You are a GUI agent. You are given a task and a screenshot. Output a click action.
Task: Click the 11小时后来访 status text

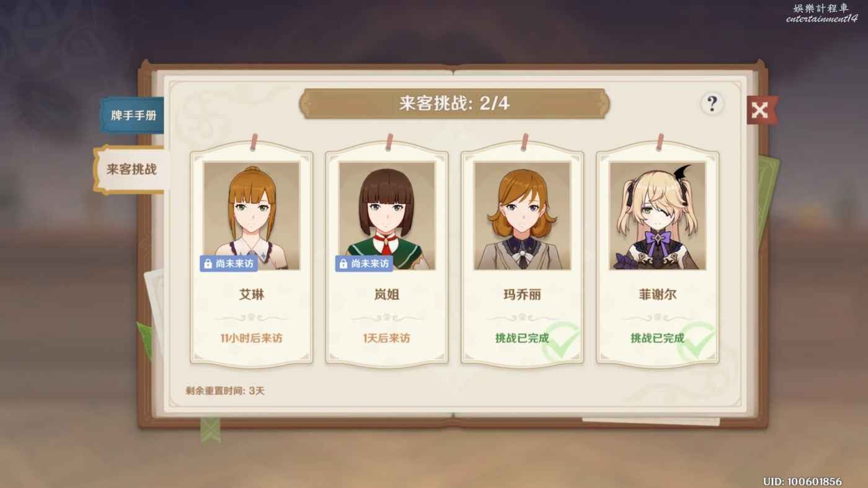[x=252, y=339]
